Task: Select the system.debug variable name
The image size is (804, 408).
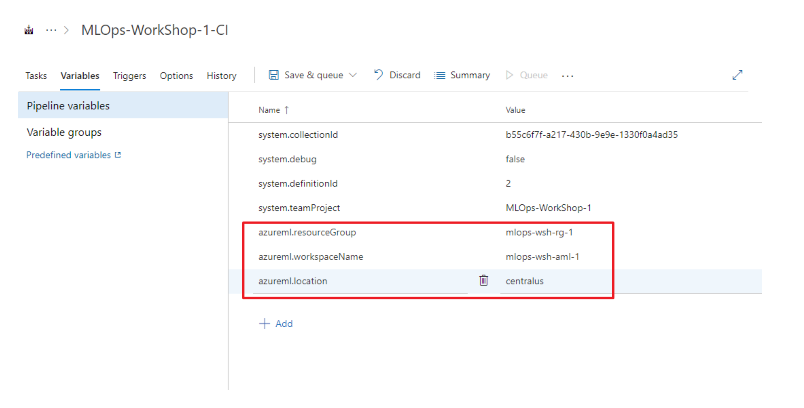Action: 287,159
